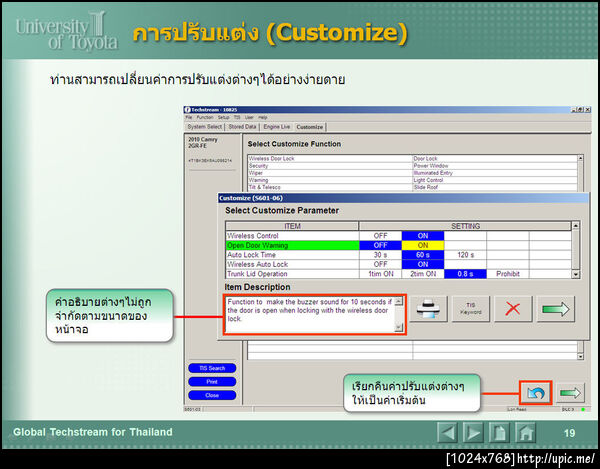Viewport: 600px width, 469px height.
Task: Select the Customize tab
Action: tap(310, 127)
